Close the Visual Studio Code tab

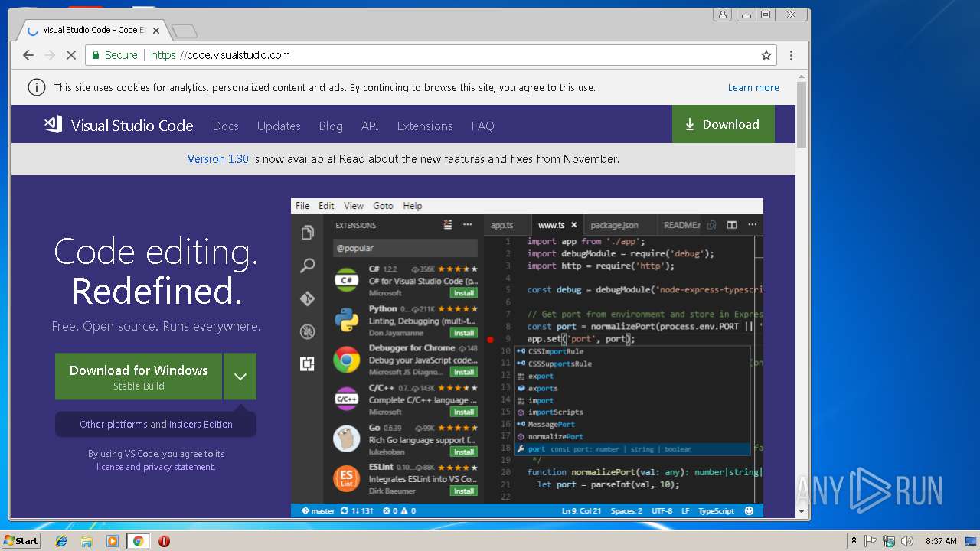pyautogui.click(x=156, y=31)
